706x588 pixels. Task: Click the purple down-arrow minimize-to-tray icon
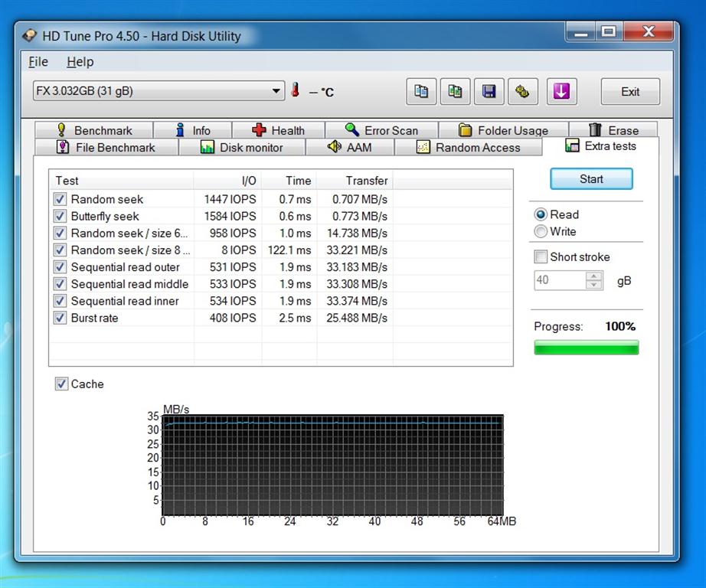tap(561, 92)
